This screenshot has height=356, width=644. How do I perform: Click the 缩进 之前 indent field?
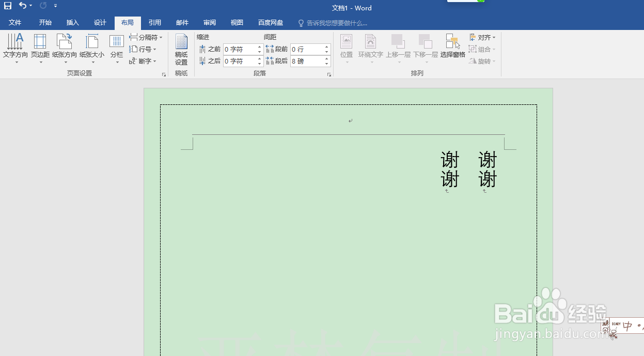(240, 49)
